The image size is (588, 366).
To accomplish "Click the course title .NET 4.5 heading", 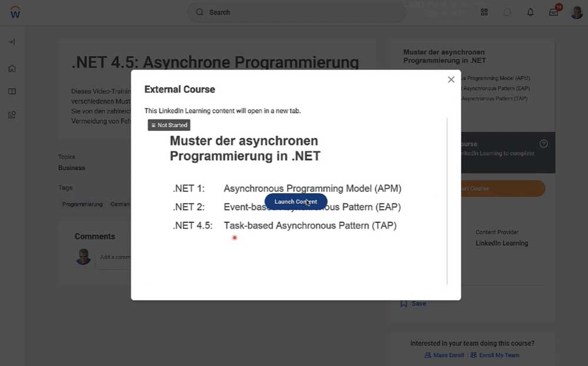I will point(215,62).
